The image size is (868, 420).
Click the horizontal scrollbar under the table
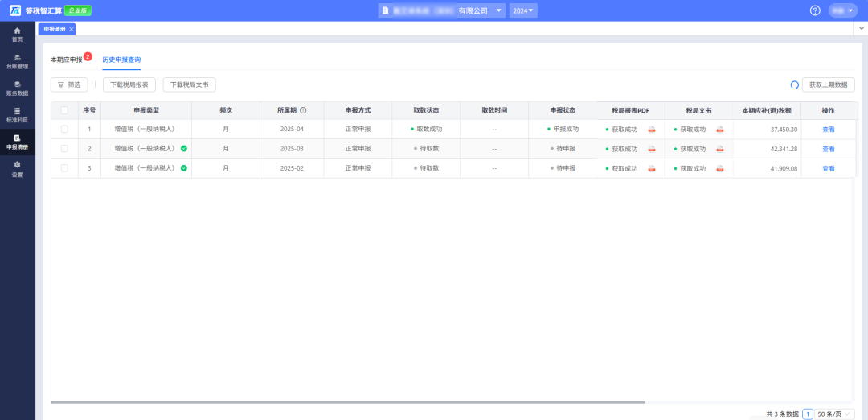(x=348, y=401)
